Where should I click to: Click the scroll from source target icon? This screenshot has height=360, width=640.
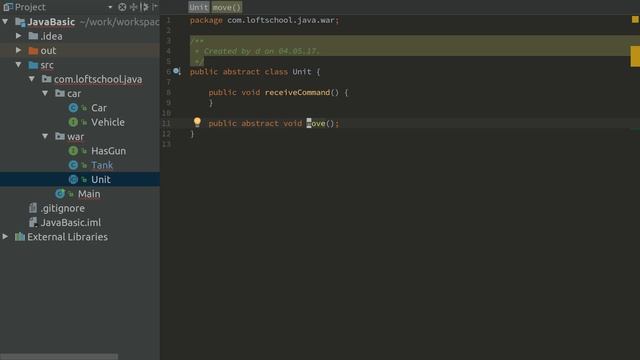click(x=122, y=7)
